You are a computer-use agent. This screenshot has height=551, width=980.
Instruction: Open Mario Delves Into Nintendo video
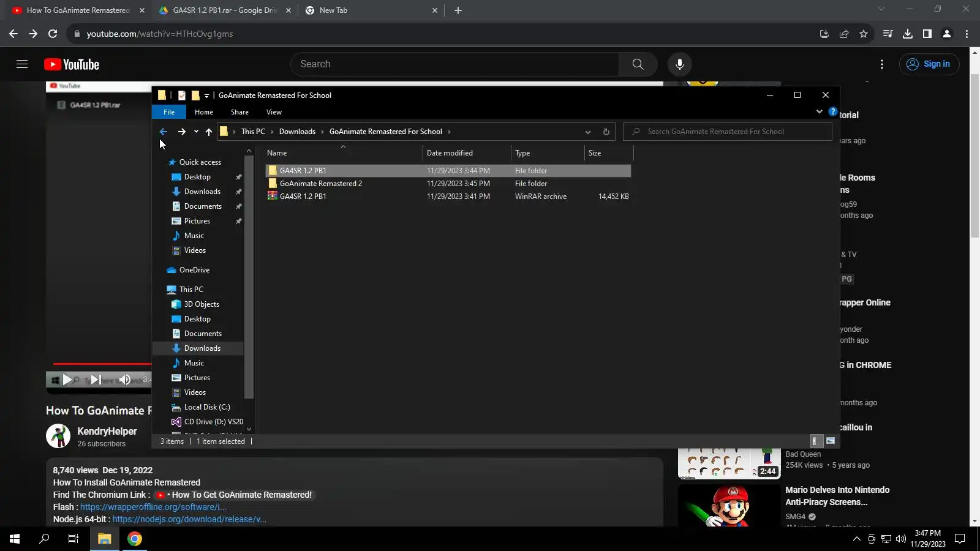[x=837, y=496]
